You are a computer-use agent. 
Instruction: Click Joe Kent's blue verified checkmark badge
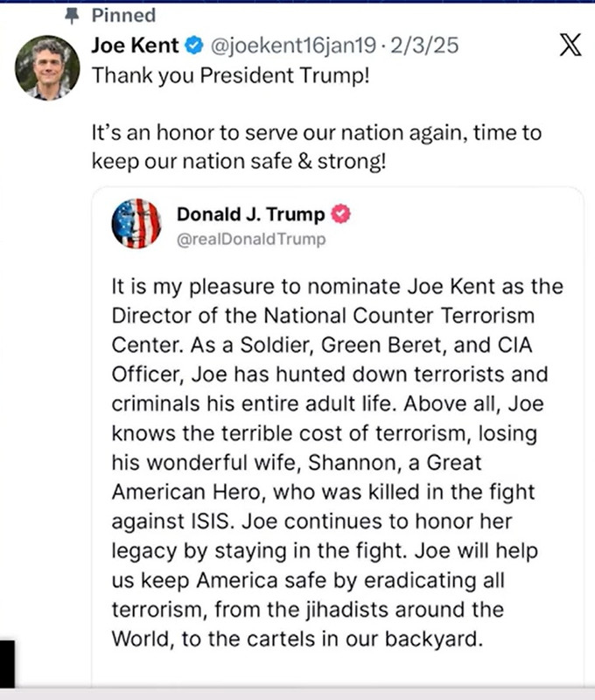(194, 45)
